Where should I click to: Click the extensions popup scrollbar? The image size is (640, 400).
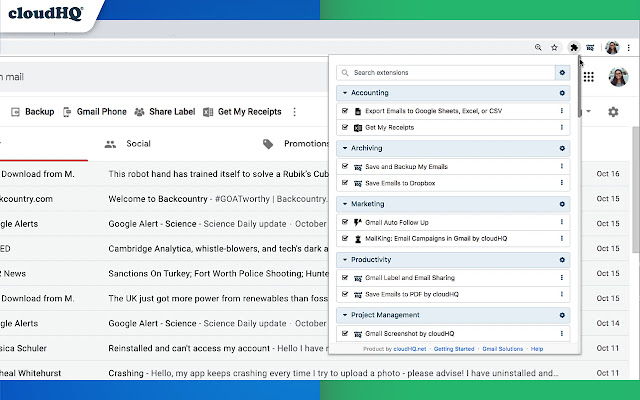pyautogui.click(x=580, y=88)
